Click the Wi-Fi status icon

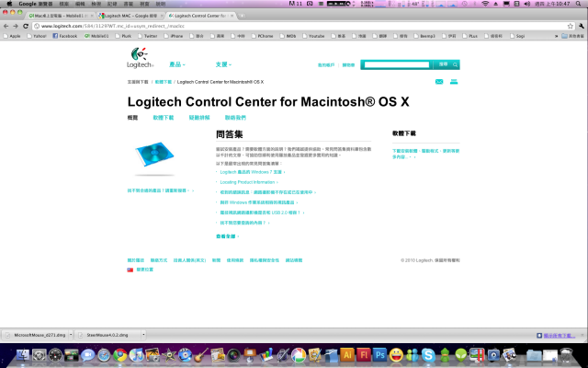tap(485, 4)
